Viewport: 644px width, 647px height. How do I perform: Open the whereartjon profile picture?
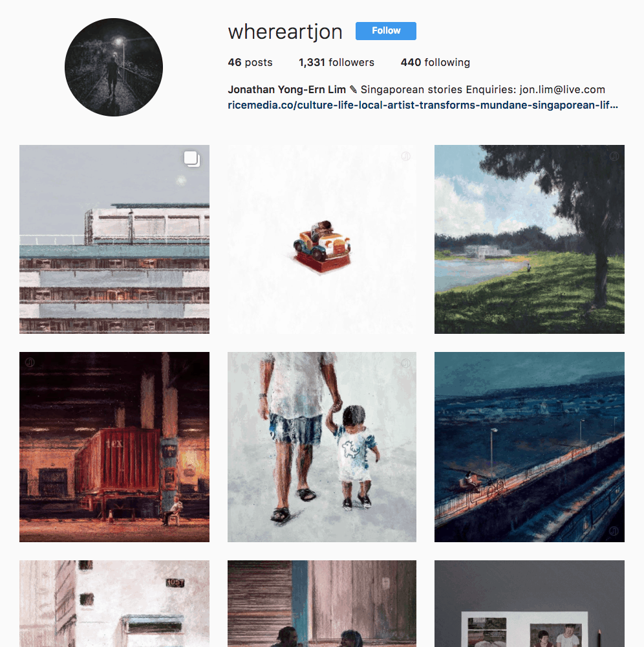[x=114, y=67]
